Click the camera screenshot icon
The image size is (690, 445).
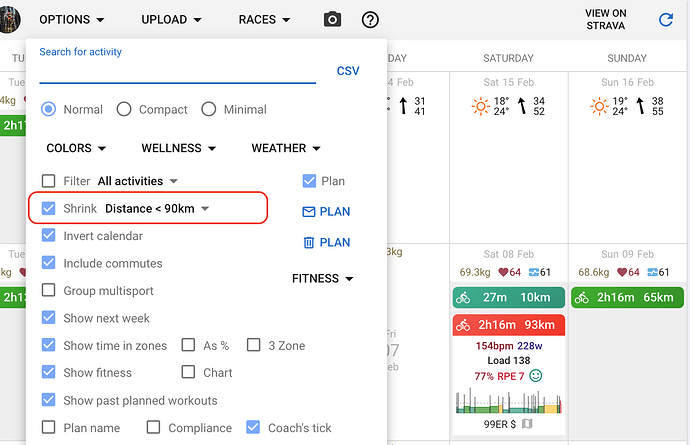pos(332,19)
